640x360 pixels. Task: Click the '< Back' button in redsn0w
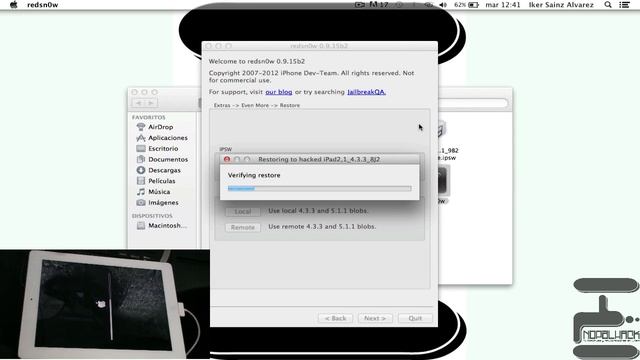point(335,318)
